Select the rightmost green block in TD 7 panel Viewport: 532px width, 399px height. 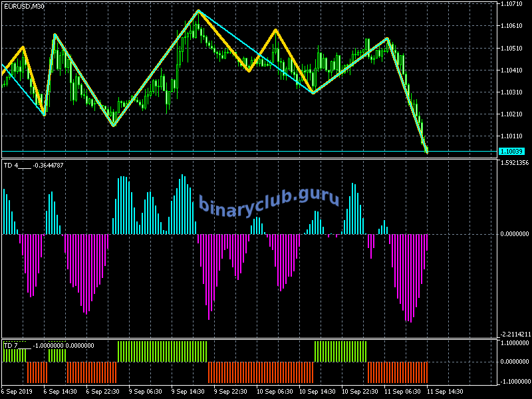tap(340, 352)
